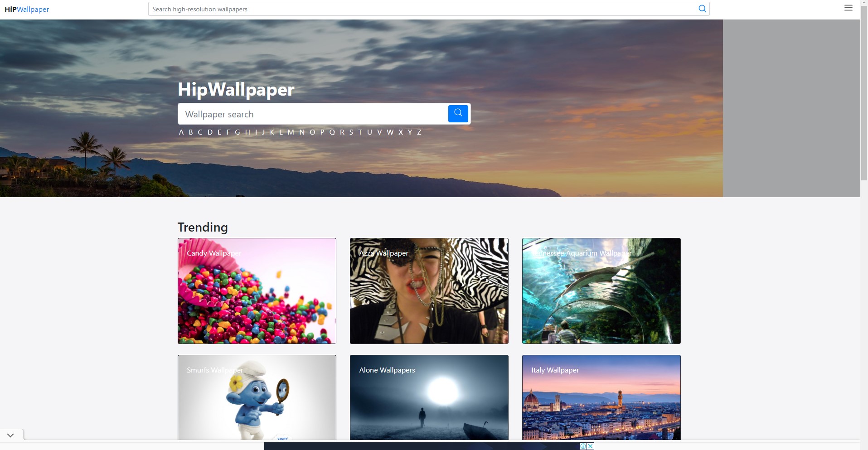Click the blue hero search button
Image resolution: width=868 pixels, height=450 pixels.
[x=458, y=113]
